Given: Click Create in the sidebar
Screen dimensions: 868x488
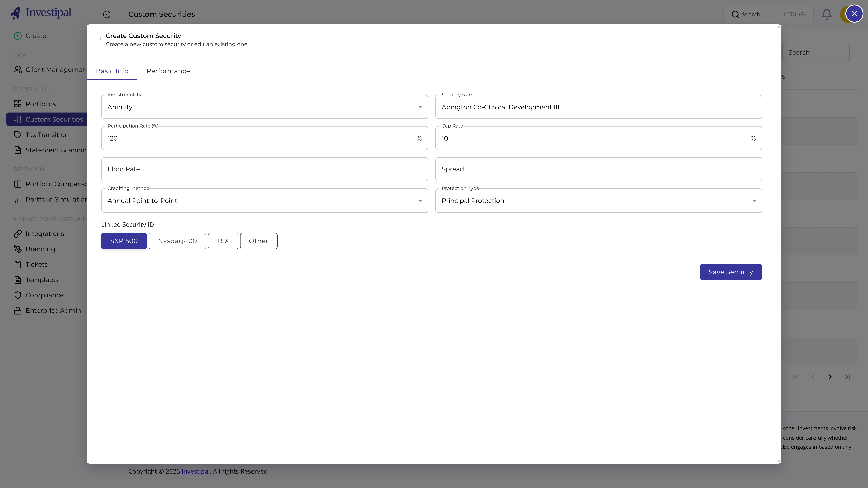Looking at the screenshot, I should tap(36, 36).
